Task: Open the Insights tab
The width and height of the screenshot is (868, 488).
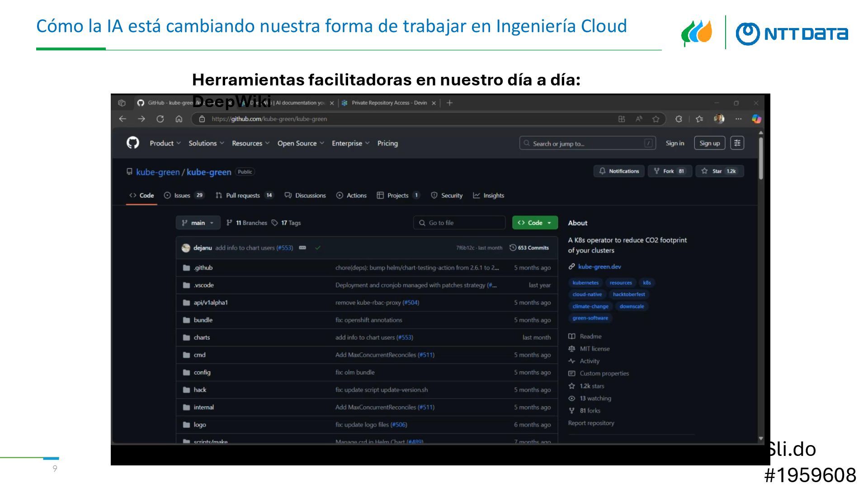Action: [x=488, y=195]
